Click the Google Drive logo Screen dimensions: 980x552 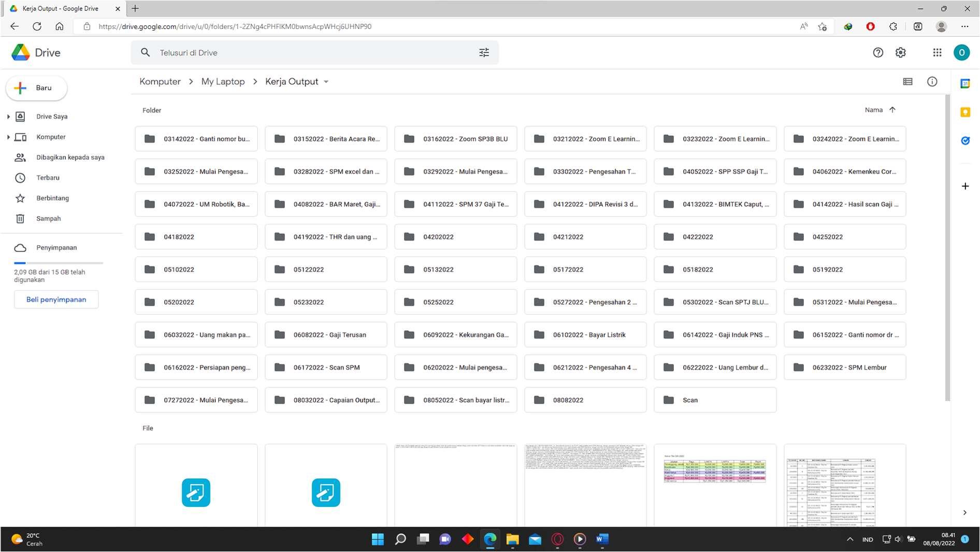36,52
